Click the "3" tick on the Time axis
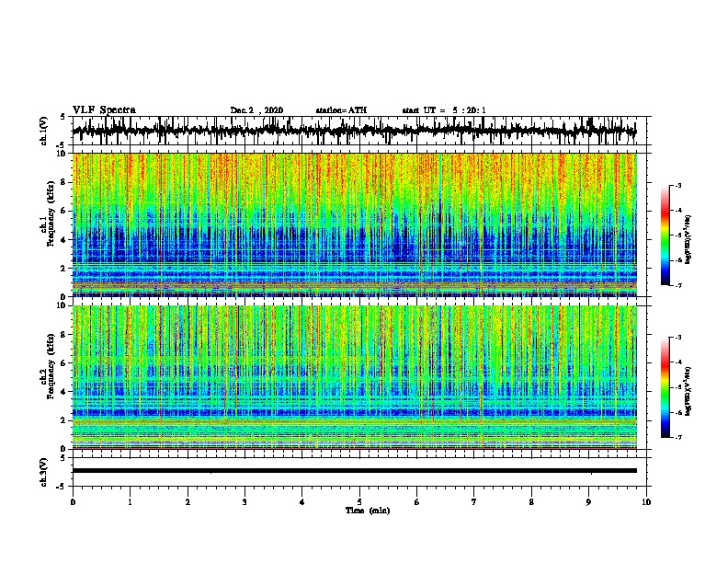This screenshot has width=728, height=563. click(x=245, y=502)
